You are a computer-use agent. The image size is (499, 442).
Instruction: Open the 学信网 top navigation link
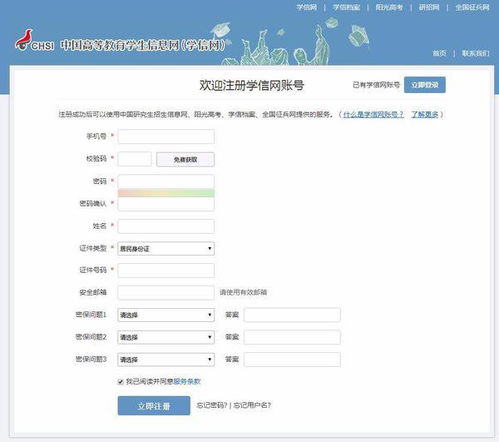[307, 7]
